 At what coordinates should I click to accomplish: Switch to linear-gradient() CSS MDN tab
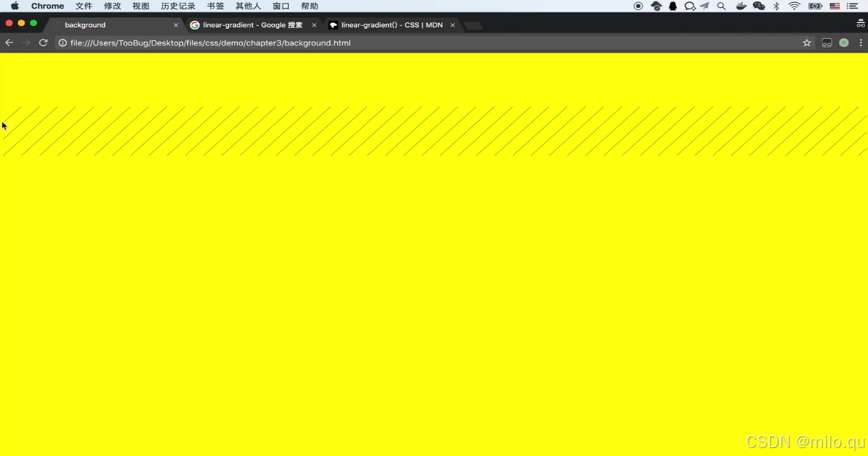click(392, 24)
